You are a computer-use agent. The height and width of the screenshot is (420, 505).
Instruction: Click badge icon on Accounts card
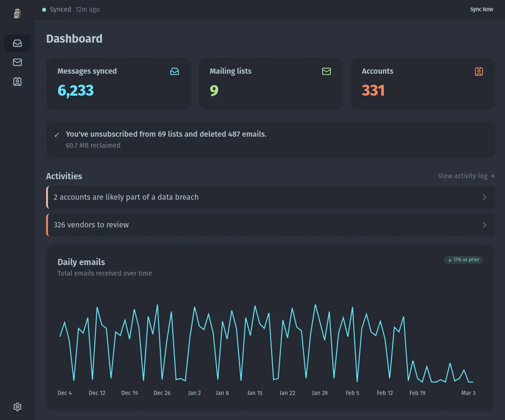(x=479, y=71)
